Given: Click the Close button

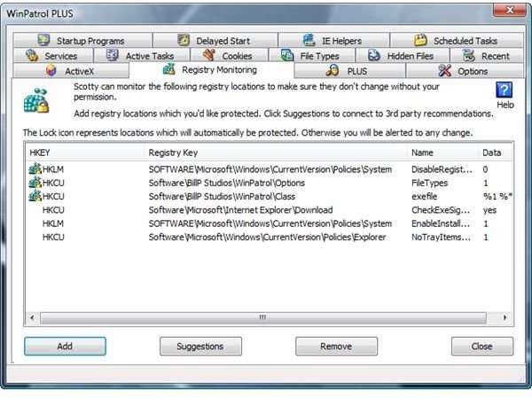Looking at the screenshot, I should tap(482, 346).
